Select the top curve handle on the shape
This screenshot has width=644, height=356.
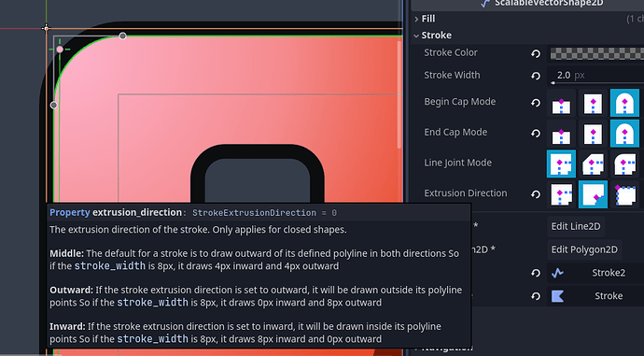coord(122,36)
